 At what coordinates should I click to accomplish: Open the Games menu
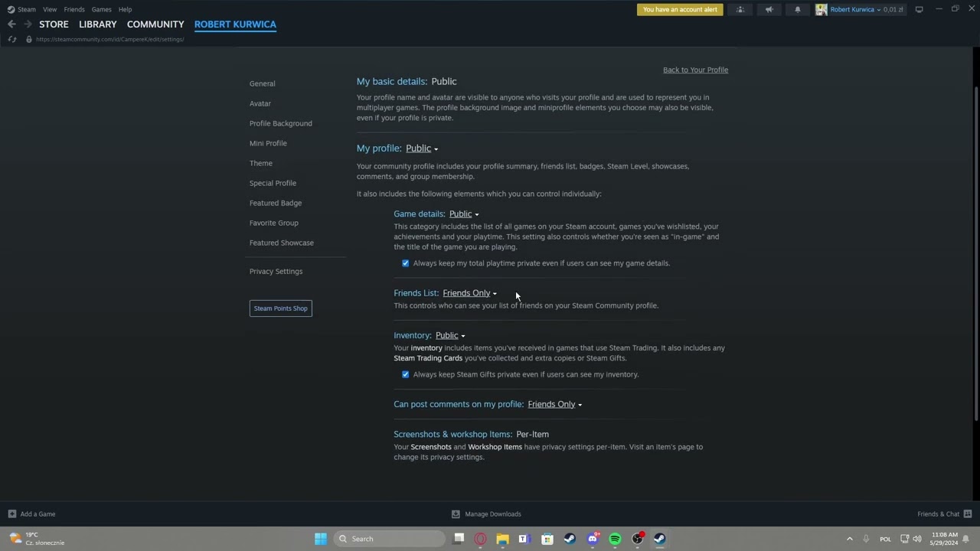point(102,9)
